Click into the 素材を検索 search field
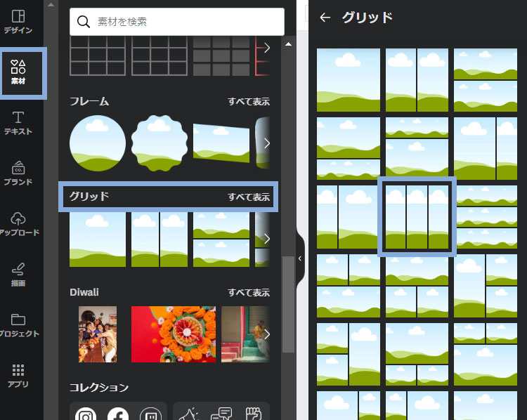Viewport: 527px width, 420px height. coord(177,22)
